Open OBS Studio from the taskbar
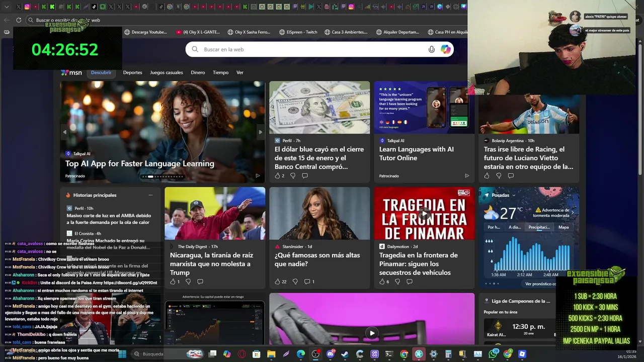 [x=315, y=354]
